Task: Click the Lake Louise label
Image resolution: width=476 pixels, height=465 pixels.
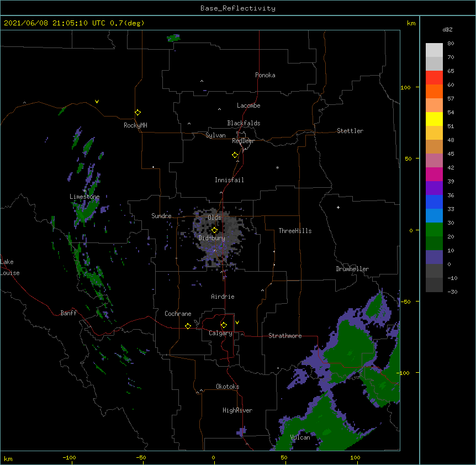Action: [10, 267]
